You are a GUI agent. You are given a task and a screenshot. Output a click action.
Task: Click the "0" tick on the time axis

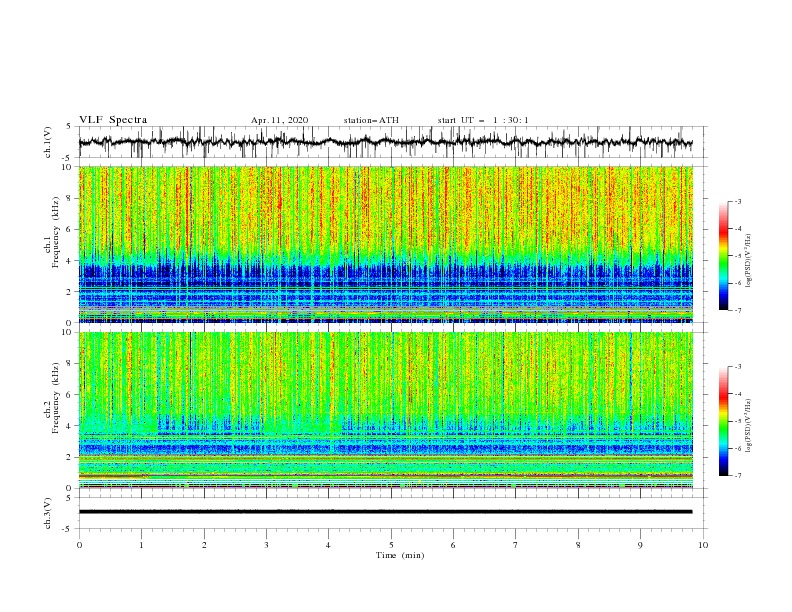click(79, 545)
